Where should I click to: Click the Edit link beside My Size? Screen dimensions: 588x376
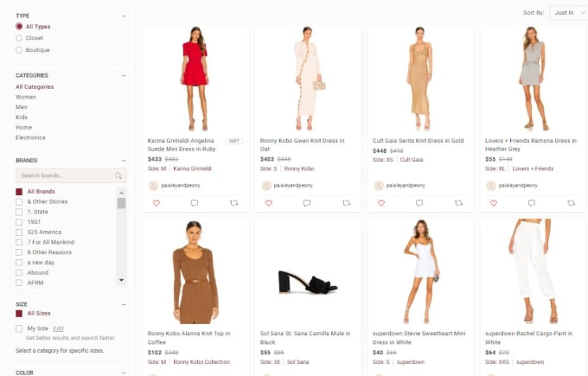58,328
